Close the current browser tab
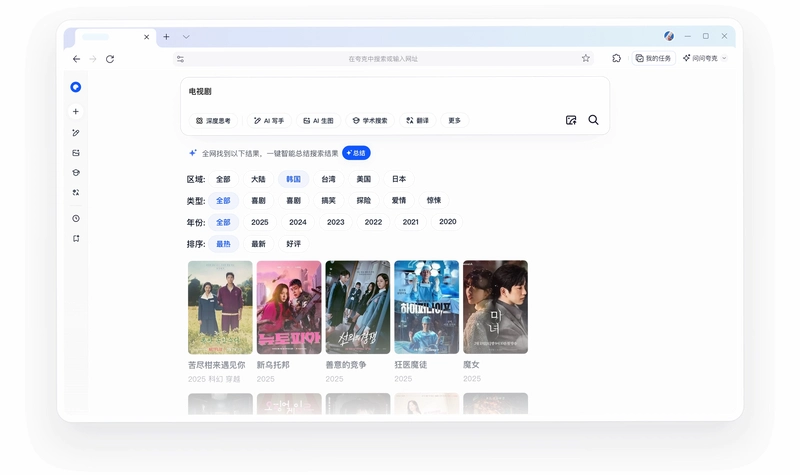This screenshot has height=475, width=800. pos(146,37)
